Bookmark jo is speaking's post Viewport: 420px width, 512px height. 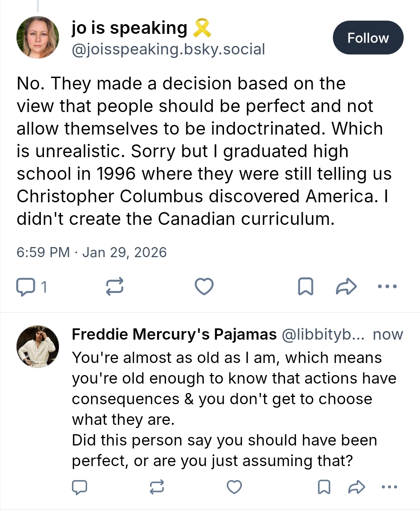(305, 287)
